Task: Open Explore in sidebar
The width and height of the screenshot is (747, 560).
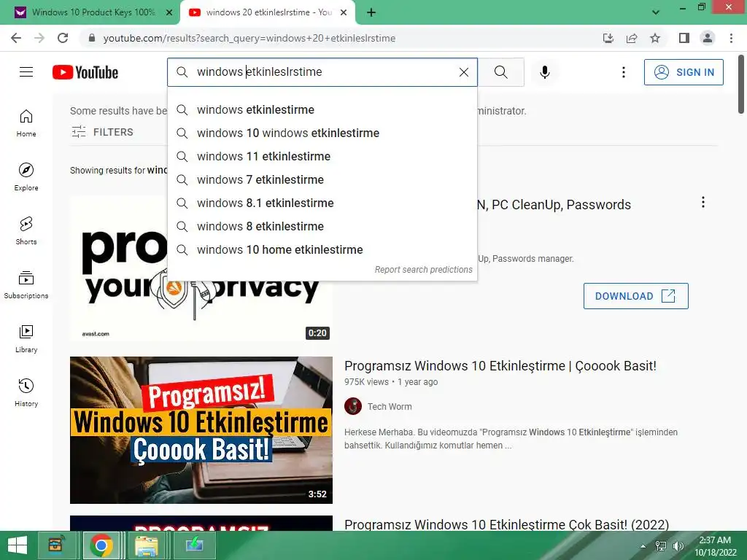Action: click(26, 176)
